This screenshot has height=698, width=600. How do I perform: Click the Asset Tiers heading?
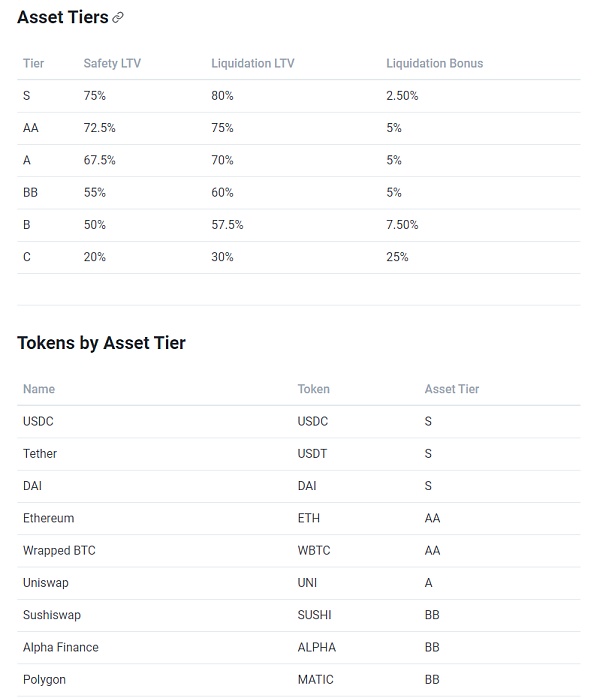(62, 17)
